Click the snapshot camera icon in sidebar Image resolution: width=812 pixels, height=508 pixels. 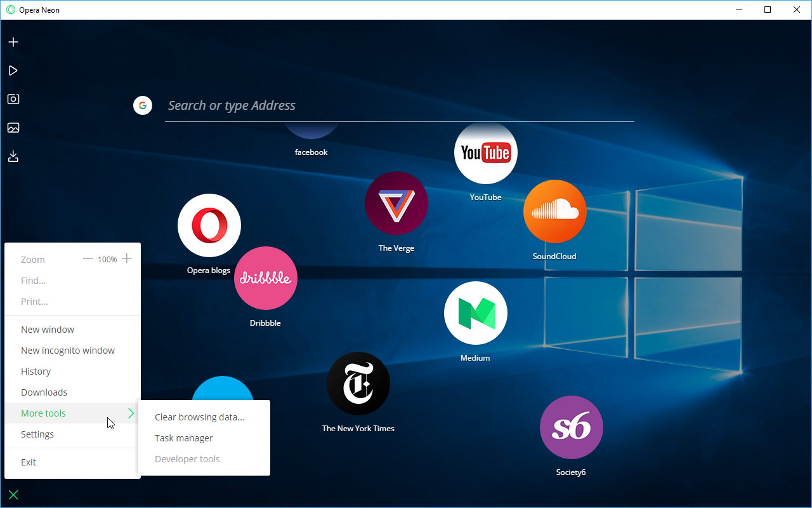coord(13,99)
